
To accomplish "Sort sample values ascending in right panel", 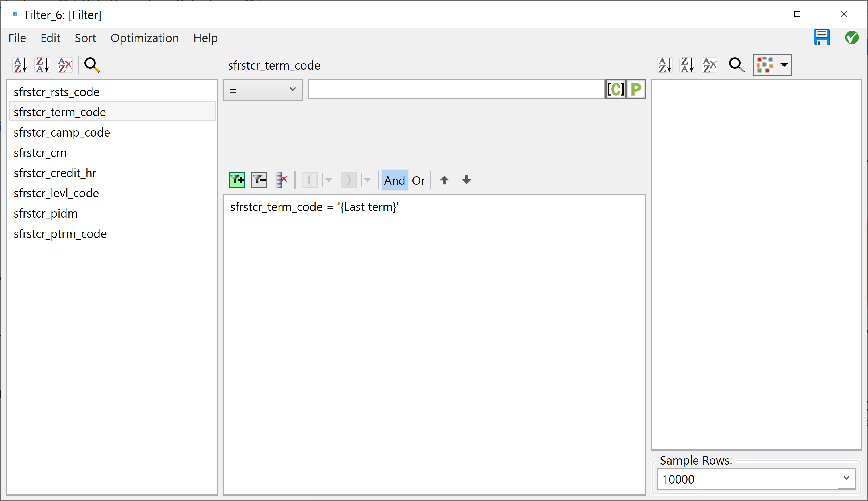I will [665, 65].
